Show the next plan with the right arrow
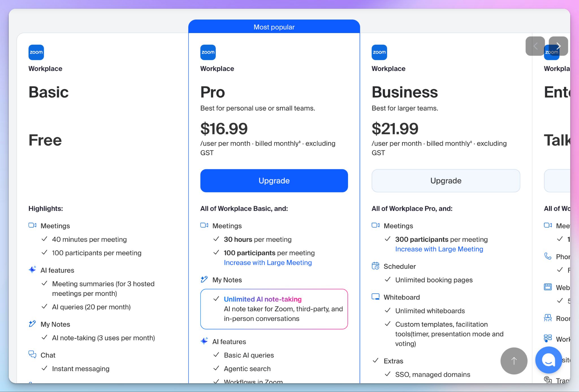579x392 pixels. pos(558,46)
